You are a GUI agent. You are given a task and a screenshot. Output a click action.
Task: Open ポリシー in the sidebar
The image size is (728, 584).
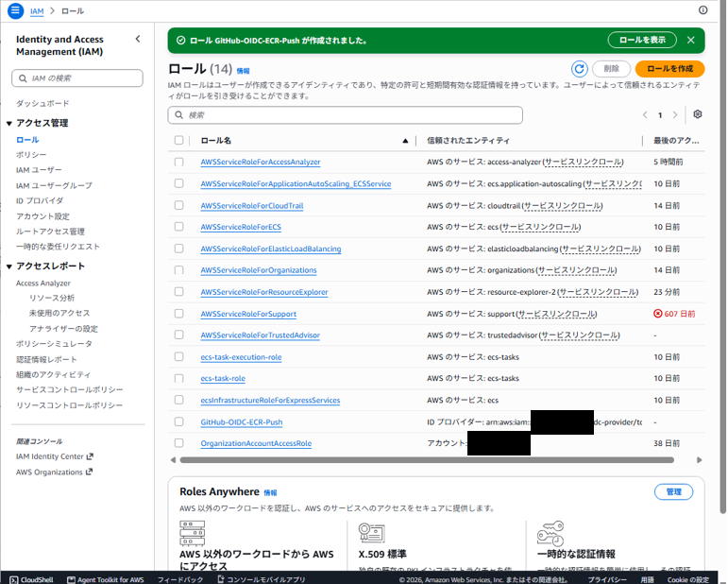point(31,155)
